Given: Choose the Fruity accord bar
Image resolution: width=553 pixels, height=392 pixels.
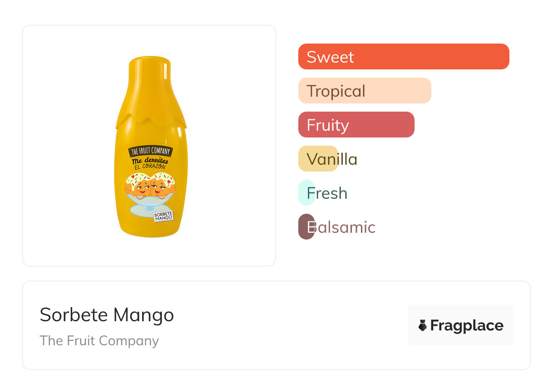Looking at the screenshot, I should [x=356, y=125].
